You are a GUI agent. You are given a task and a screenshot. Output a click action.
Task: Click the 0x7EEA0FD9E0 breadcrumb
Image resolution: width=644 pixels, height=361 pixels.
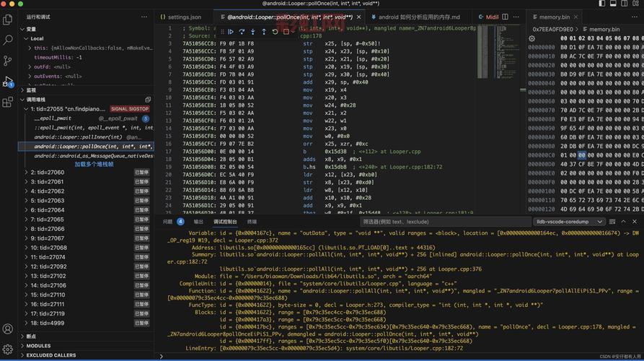552,29
